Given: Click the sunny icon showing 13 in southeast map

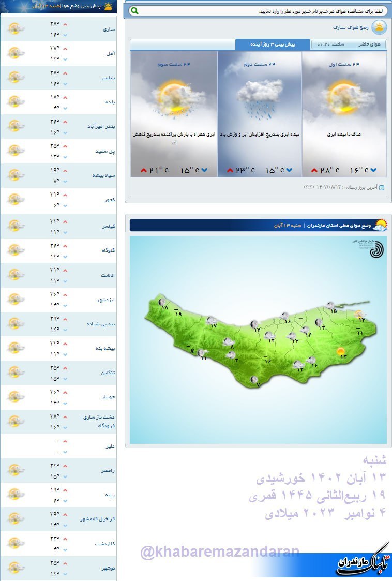Looking at the screenshot, I should point(341,352).
